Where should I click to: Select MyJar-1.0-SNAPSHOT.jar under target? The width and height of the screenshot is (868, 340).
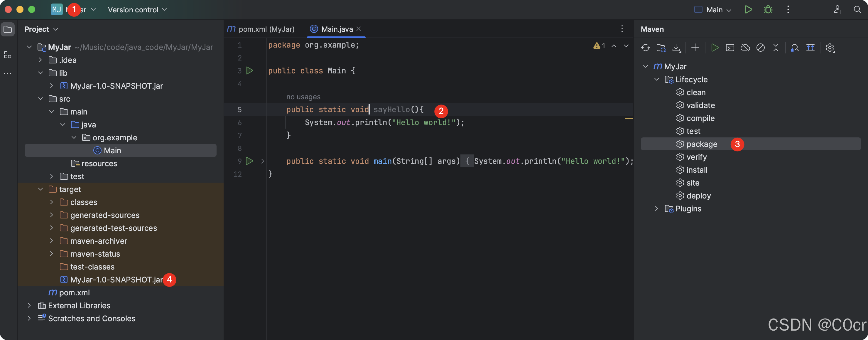click(x=116, y=280)
